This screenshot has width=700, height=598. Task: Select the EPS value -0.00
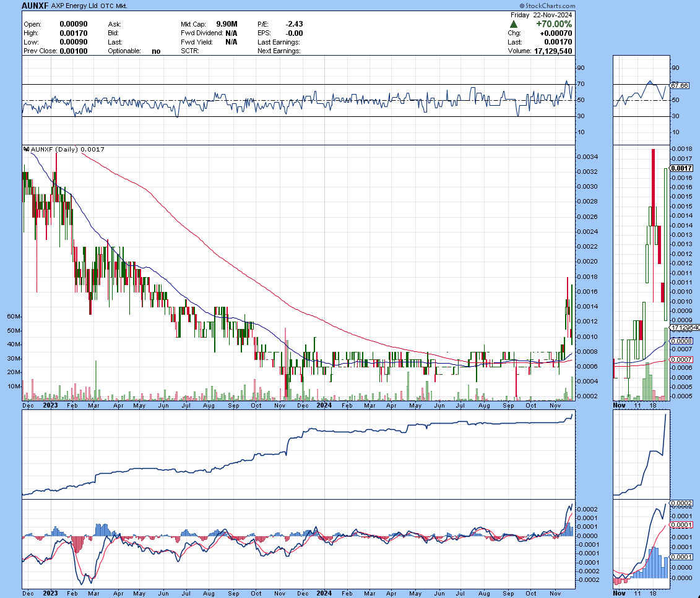click(x=294, y=33)
